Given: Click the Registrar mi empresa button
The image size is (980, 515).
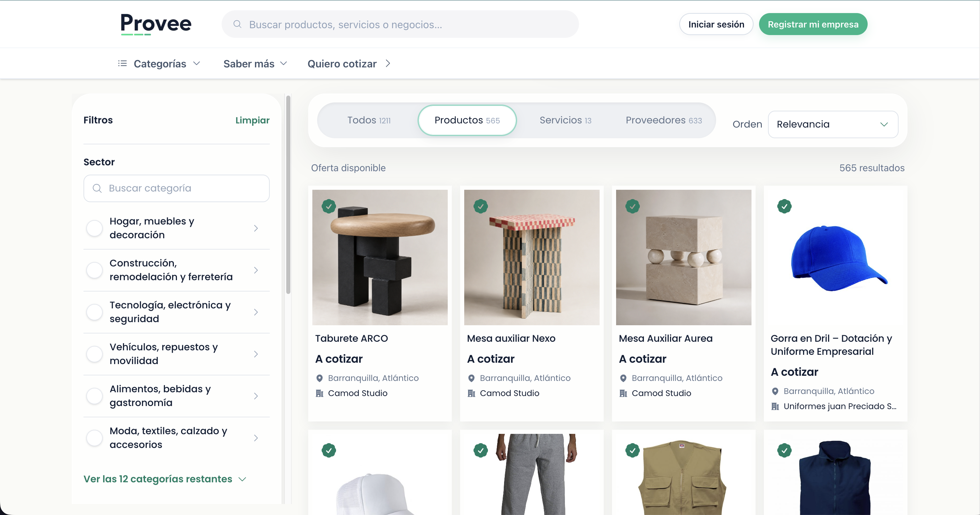Looking at the screenshot, I should 813,24.
